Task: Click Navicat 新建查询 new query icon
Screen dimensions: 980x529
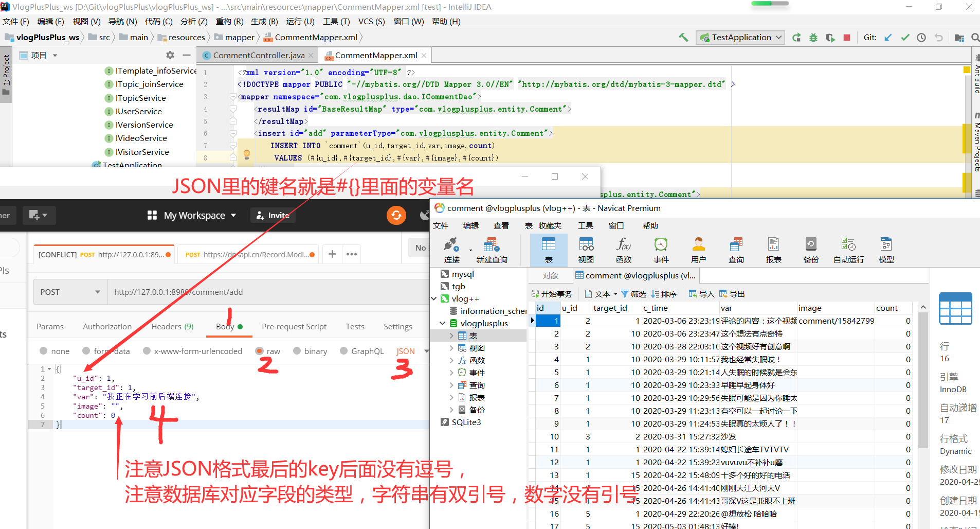Action: (492, 250)
